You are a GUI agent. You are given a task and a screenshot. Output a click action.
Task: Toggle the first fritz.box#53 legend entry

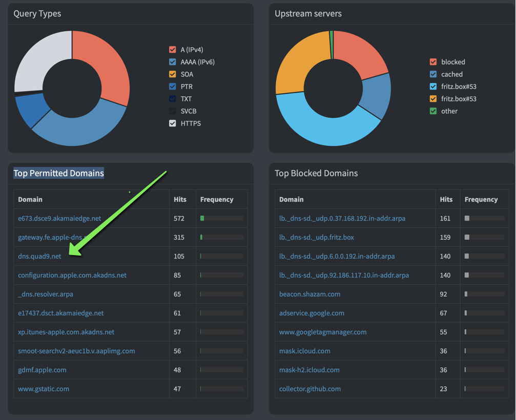coord(433,86)
